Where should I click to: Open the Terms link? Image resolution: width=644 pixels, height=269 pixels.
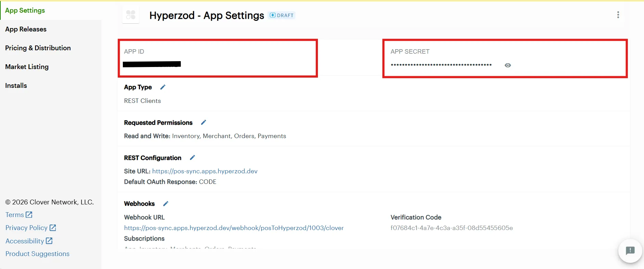coord(19,215)
